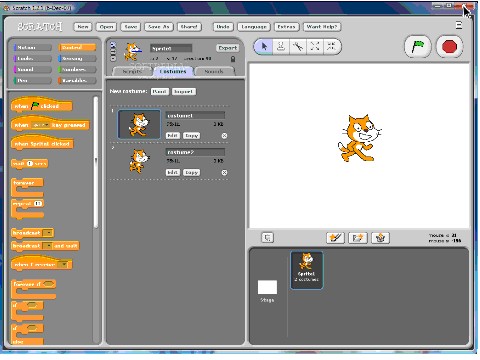Viewport: 480px width, 360px height.
Task: Stop all scripts with red stop sign
Action: click(x=449, y=47)
